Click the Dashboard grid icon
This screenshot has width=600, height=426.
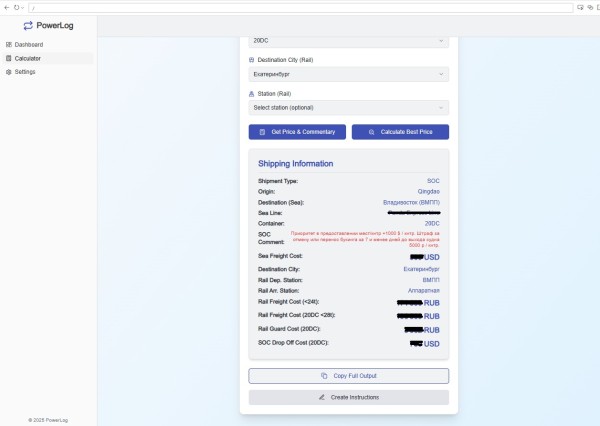(x=9, y=45)
